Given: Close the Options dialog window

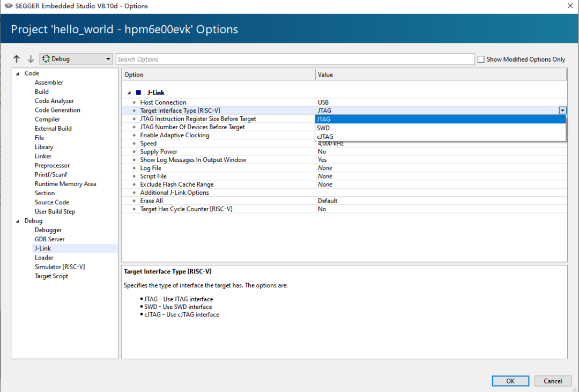Looking at the screenshot, I should pyautogui.click(x=570, y=6).
